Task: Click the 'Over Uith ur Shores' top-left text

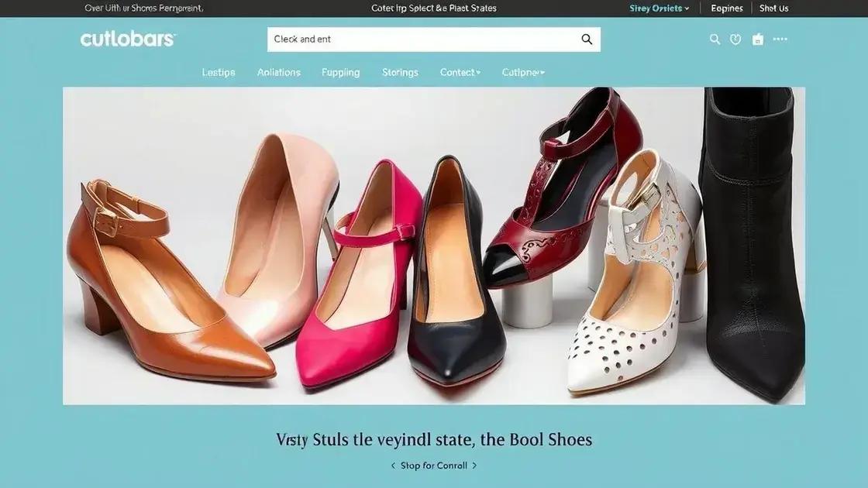Action: [x=144, y=9]
